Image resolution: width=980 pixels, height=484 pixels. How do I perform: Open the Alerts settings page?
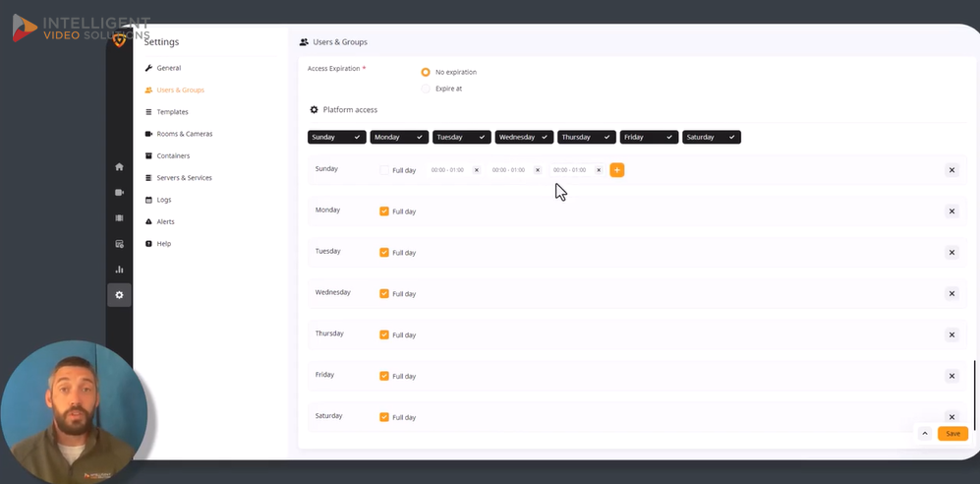coord(165,221)
